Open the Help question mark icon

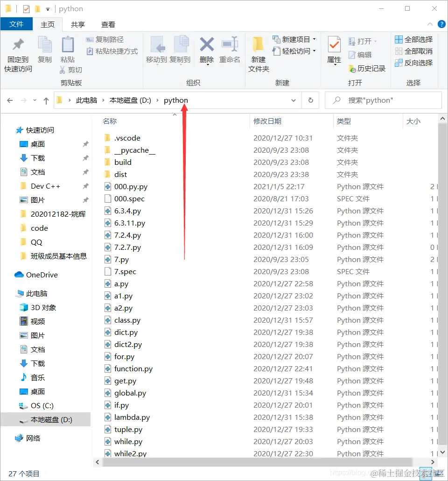[441, 24]
